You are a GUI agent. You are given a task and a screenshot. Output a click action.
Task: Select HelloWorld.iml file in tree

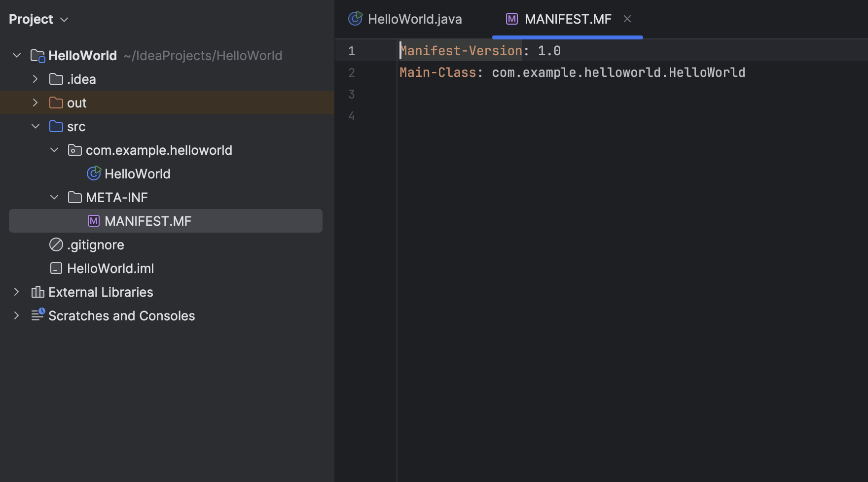coord(110,269)
